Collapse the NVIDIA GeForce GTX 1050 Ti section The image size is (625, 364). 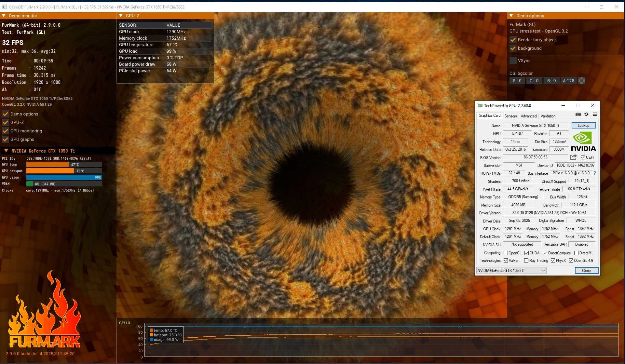6,151
